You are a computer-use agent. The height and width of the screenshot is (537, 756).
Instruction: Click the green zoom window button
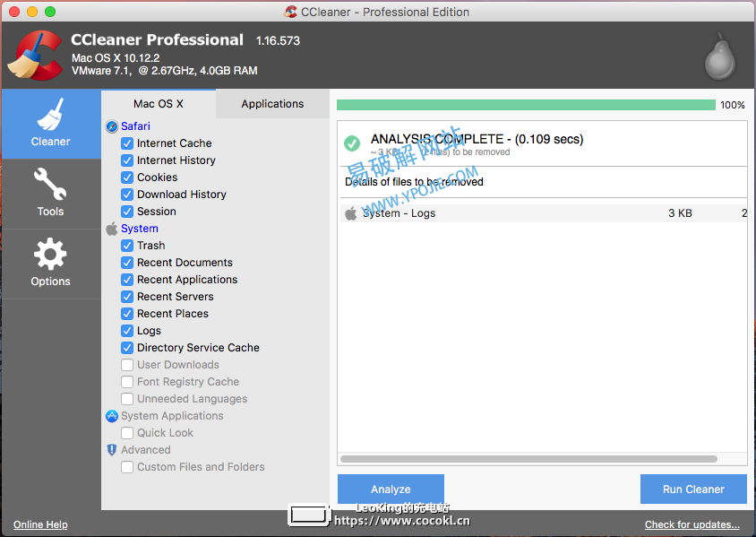coord(50,12)
